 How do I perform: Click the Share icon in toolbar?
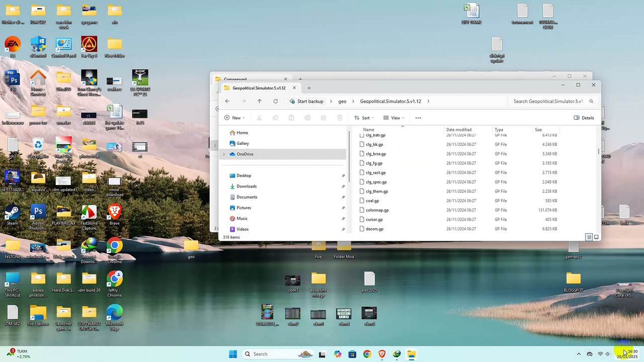(x=324, y=118)
